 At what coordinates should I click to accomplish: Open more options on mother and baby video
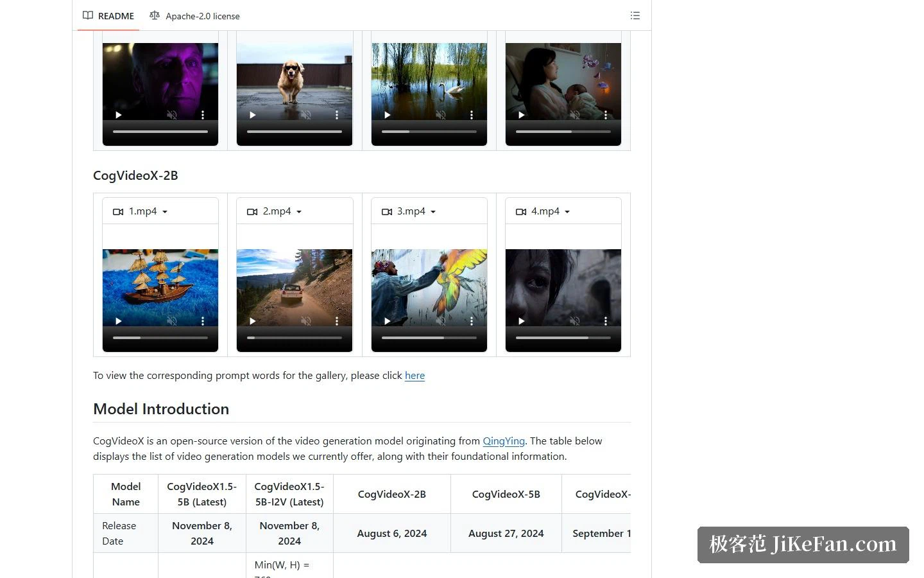(x=605, y=115)
